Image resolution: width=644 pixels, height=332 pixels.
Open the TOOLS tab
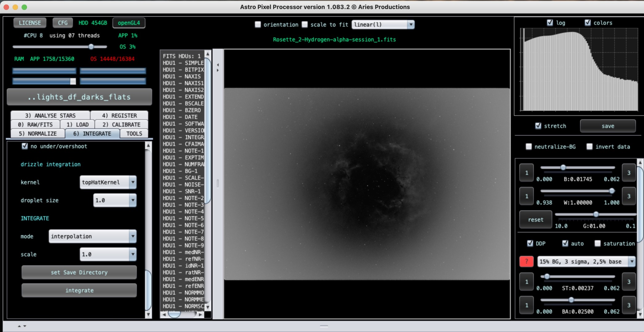point(134,134)
